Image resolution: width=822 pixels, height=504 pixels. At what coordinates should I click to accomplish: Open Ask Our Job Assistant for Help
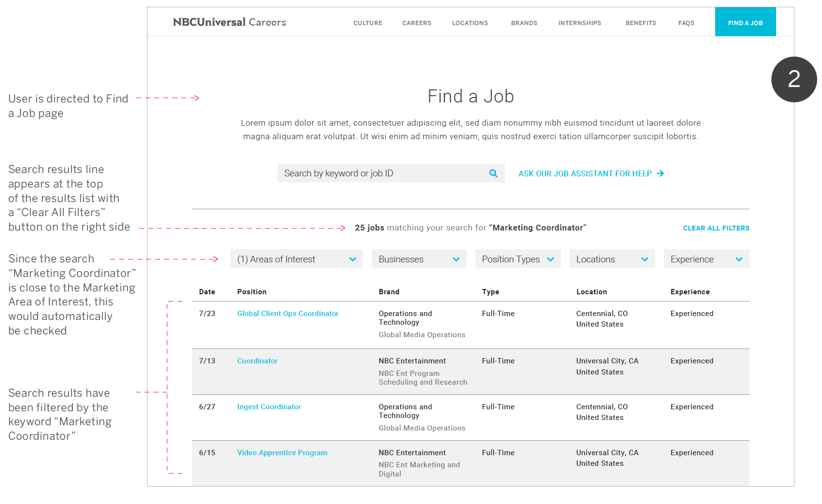[585, 173]
